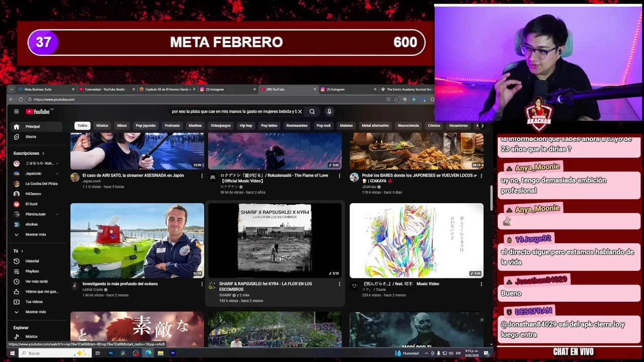Select the Música filter chip
Viewport: 644px width, 362px height.
(x=102, y=126)
